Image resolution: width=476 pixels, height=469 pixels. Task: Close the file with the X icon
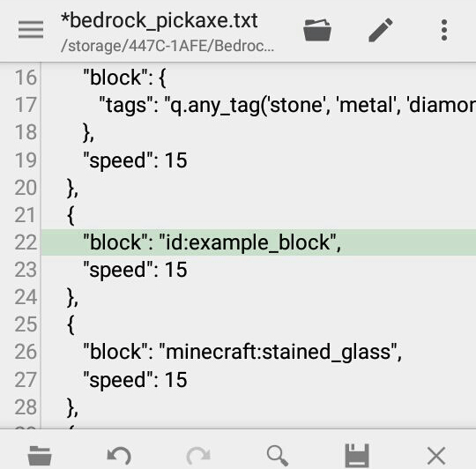click(x=436, y=456)
